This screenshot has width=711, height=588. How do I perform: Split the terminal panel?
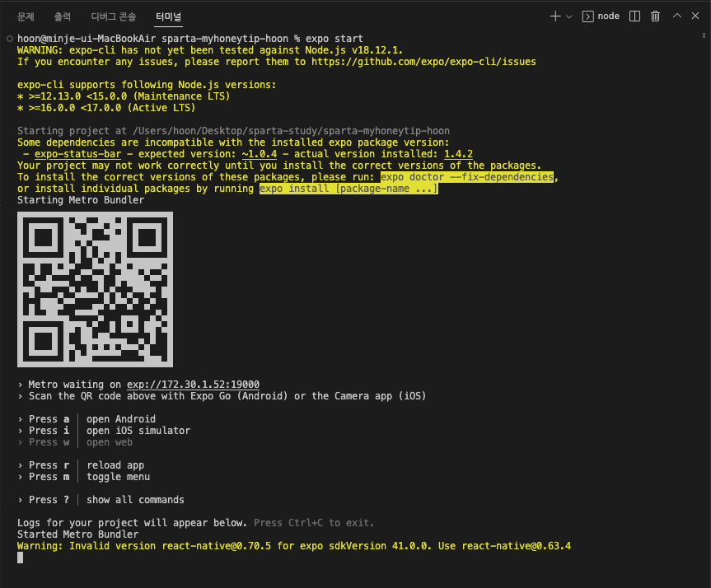pyautogui.click(x=635, y=16)
